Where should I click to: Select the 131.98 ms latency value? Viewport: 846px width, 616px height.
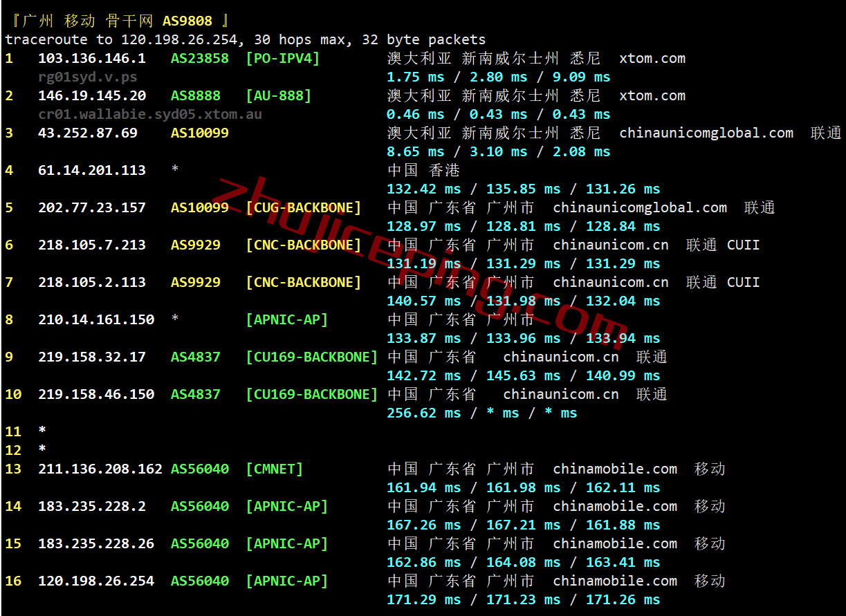pos(524,301)
